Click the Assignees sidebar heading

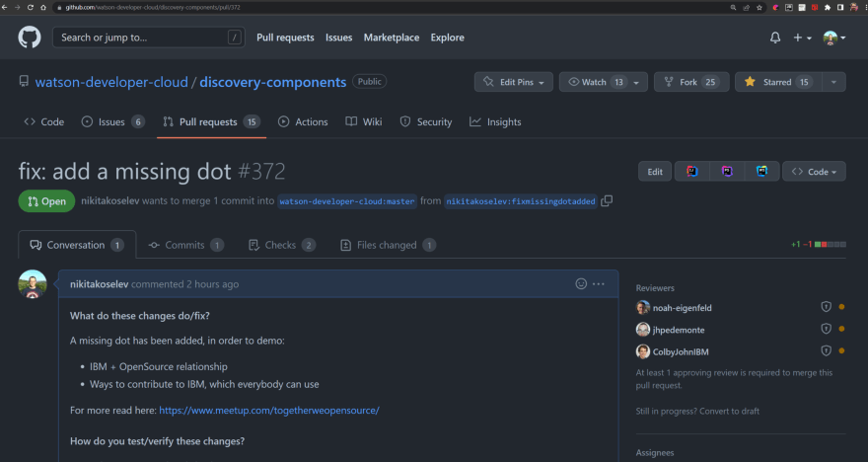(655, 452)
